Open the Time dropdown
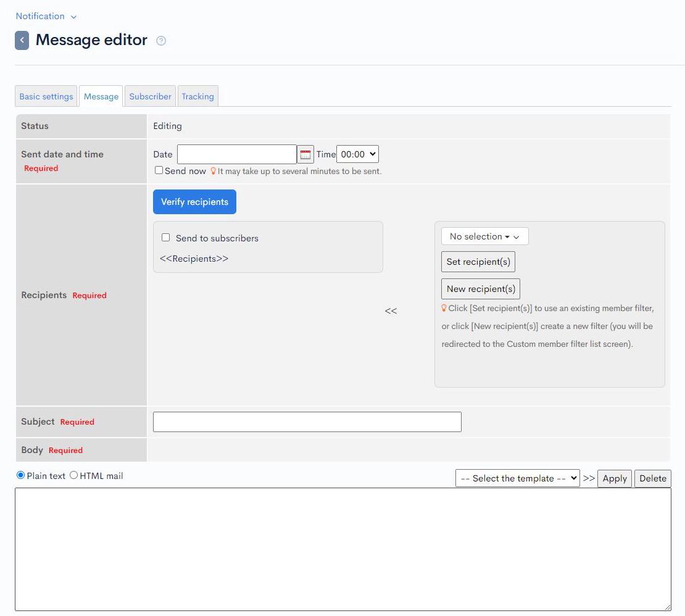Viewport: 685px width, 616px height. click(x=357, y=154)
